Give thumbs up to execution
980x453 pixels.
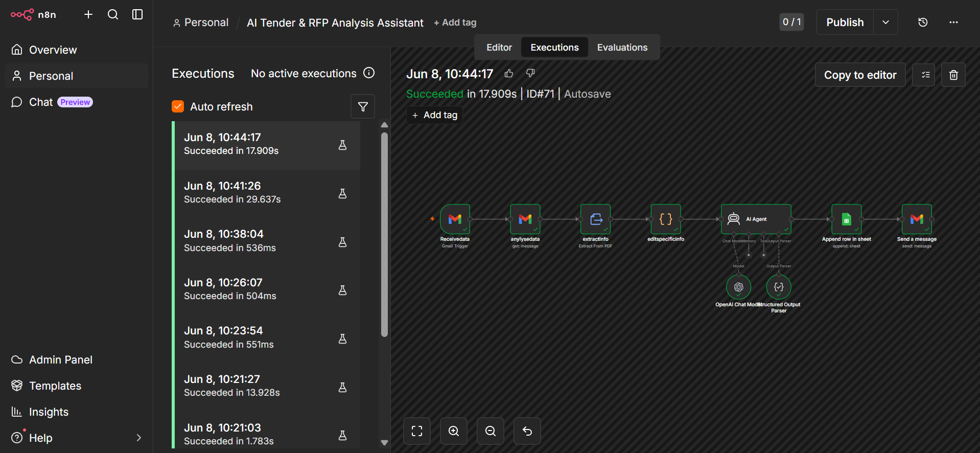click(x=509, y=73)
